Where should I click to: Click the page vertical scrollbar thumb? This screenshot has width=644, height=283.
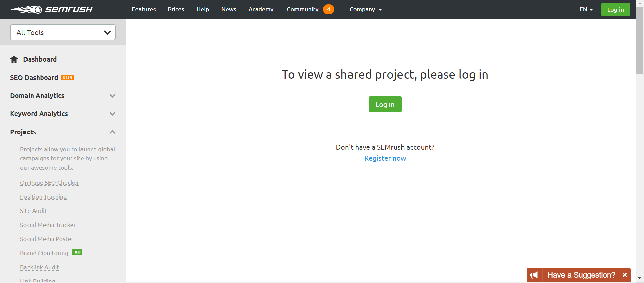pos(640,40)
